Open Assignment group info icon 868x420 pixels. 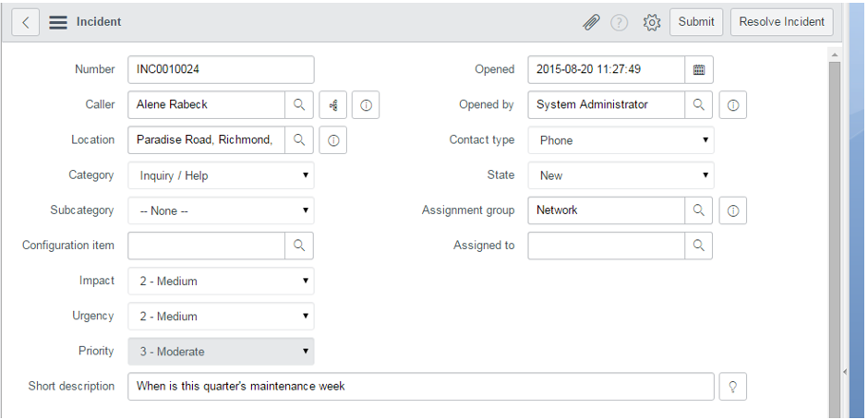pos(733,210)
